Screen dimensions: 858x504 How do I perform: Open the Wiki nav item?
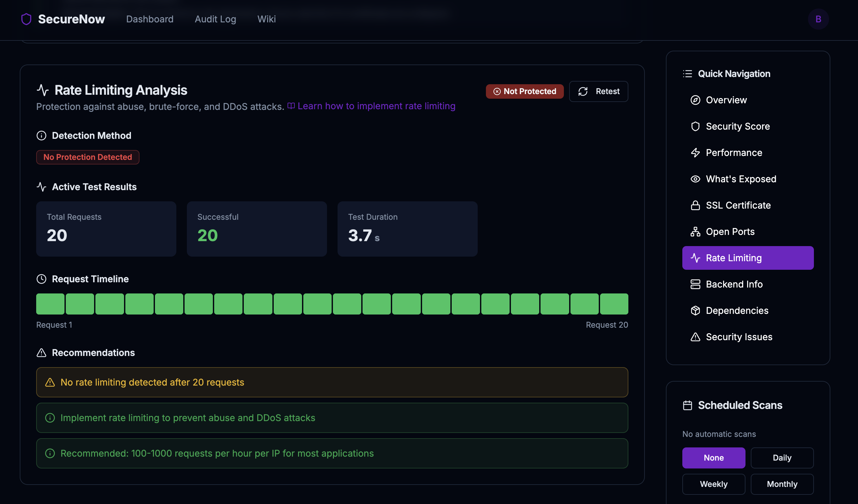pos(266,19)
